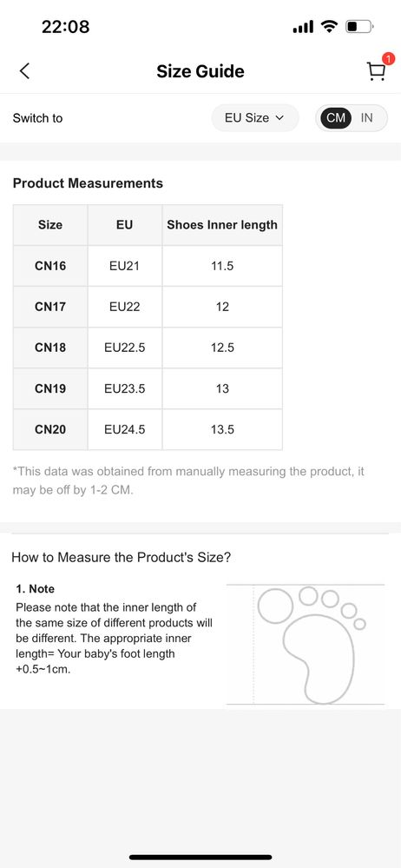
Task: Tap the EU column header
Action: (125, 225)
